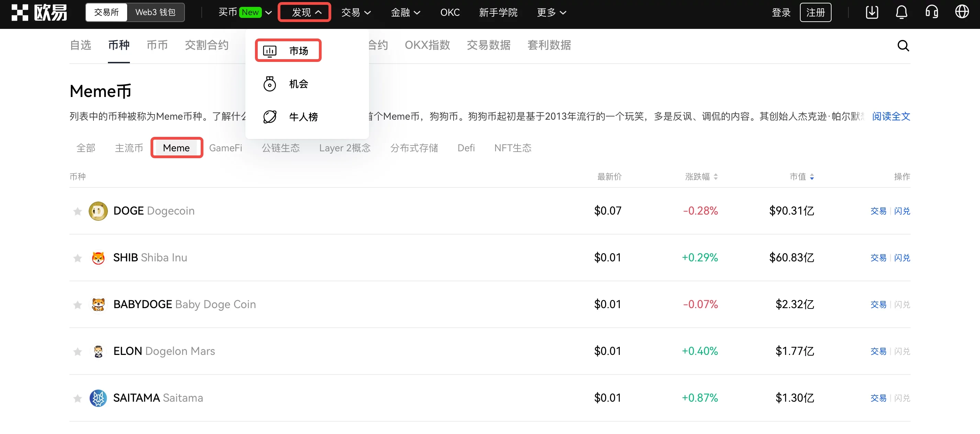Open the OKX logo home link
Screen dimensions: 980x434
tap(39, 13)
